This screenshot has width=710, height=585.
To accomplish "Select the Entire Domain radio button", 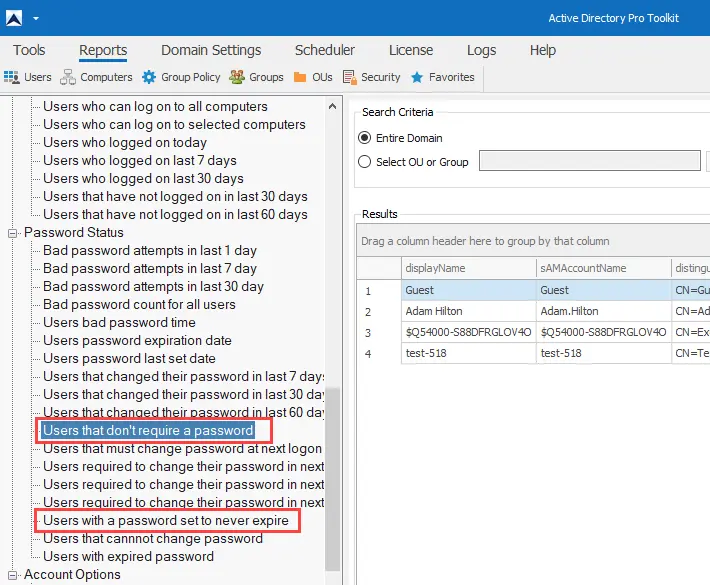I will point(365,138).
